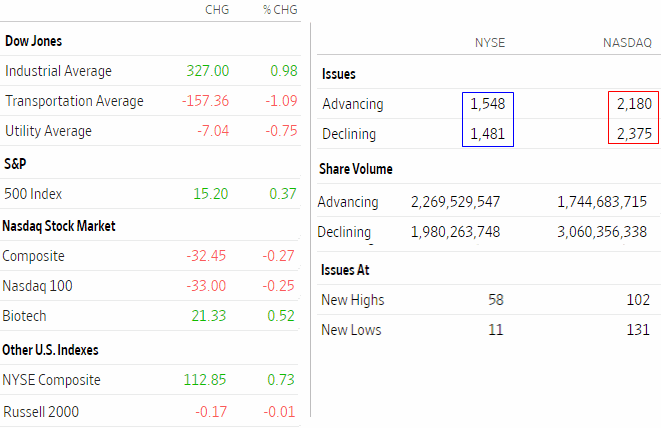Click the Nasdaq Stock Market section heading
This screenshot has height=428, width=661.
[59, 226]
